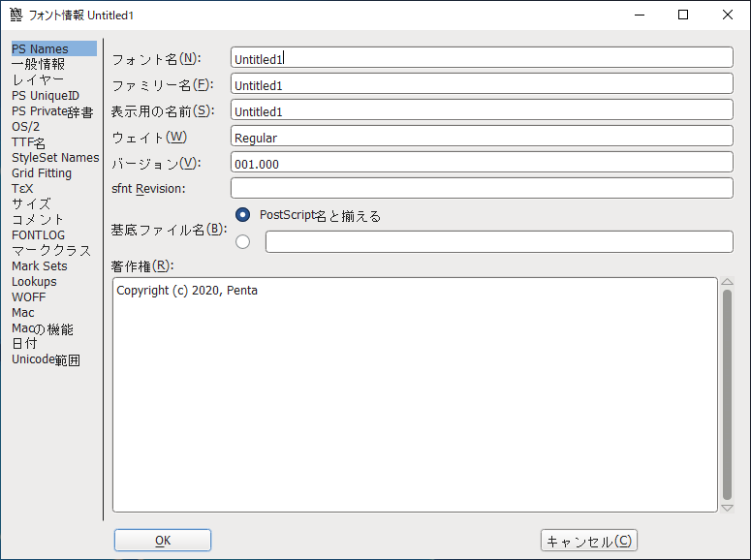Open the Grid Fitting section
The height and width of the screenshot is (560, 751).
coord(42,172)
